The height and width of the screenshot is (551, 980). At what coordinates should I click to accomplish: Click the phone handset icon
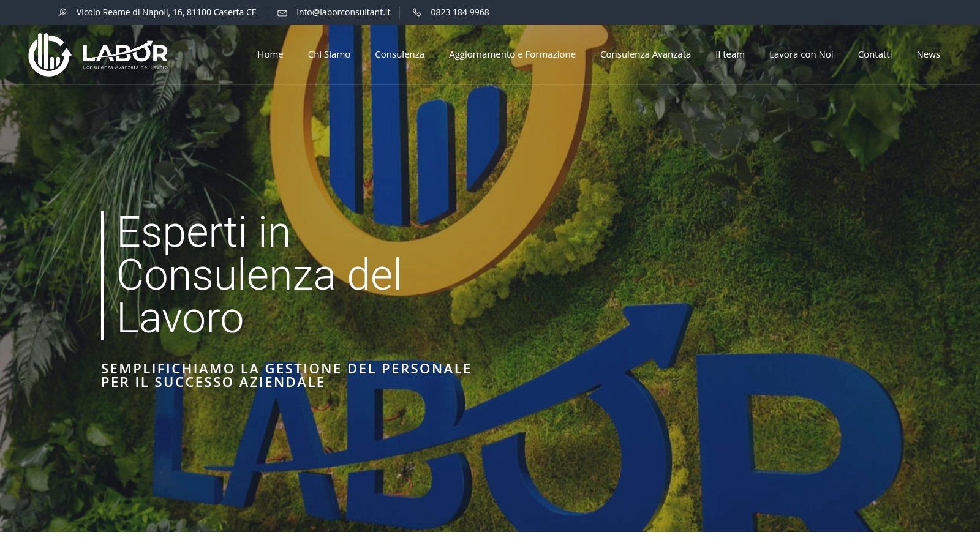pyautogui.click(x=417, y=12)
